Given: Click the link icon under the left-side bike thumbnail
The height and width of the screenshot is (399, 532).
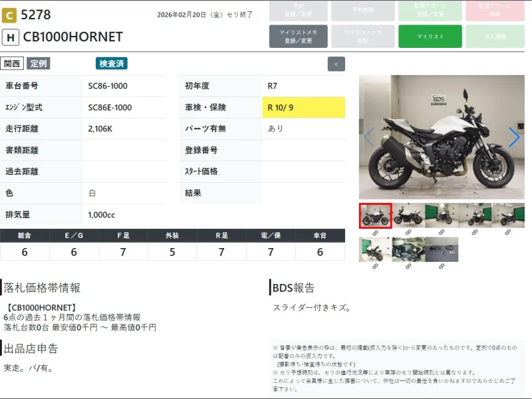Looking at the screenshot, I should (408, 232).
